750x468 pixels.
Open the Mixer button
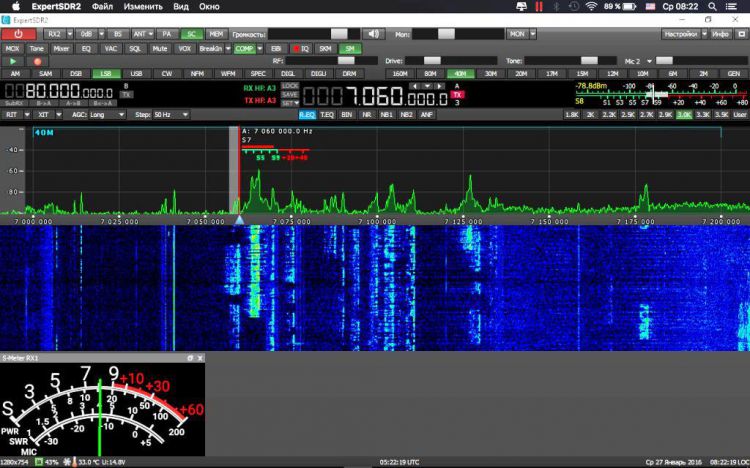click(x=61, y=48)
